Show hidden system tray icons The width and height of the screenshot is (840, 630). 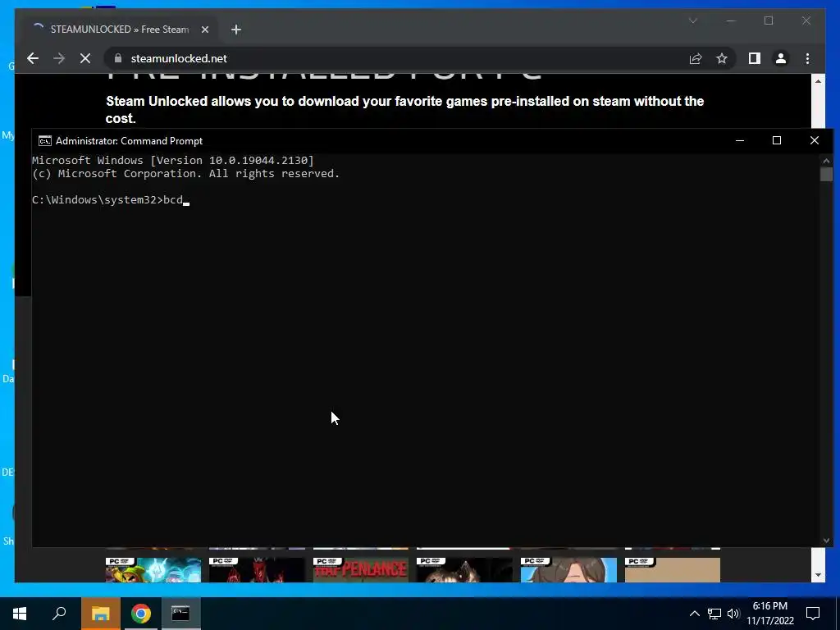(694, 614)
